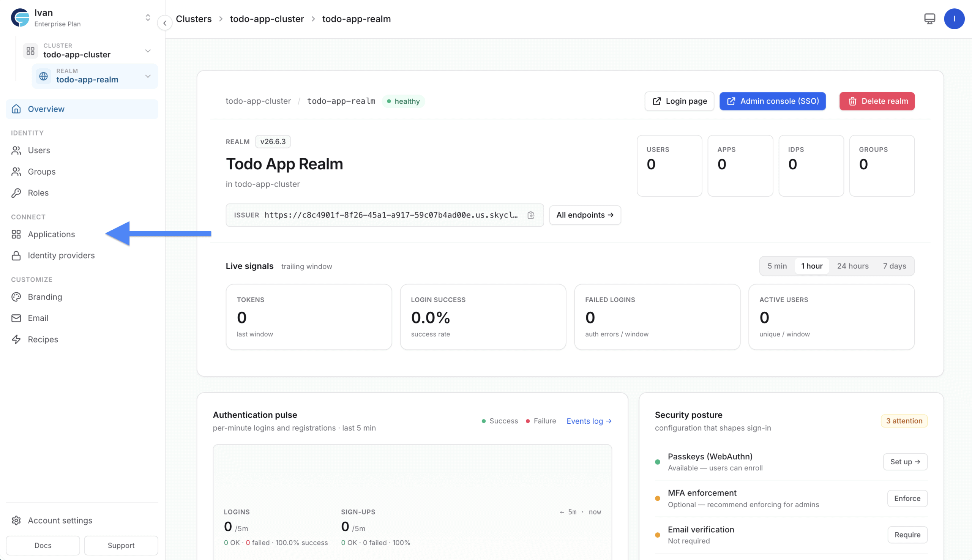Click the Login Success signal card
The width and height of the screenshot is (972, 560).
point(483,317)
